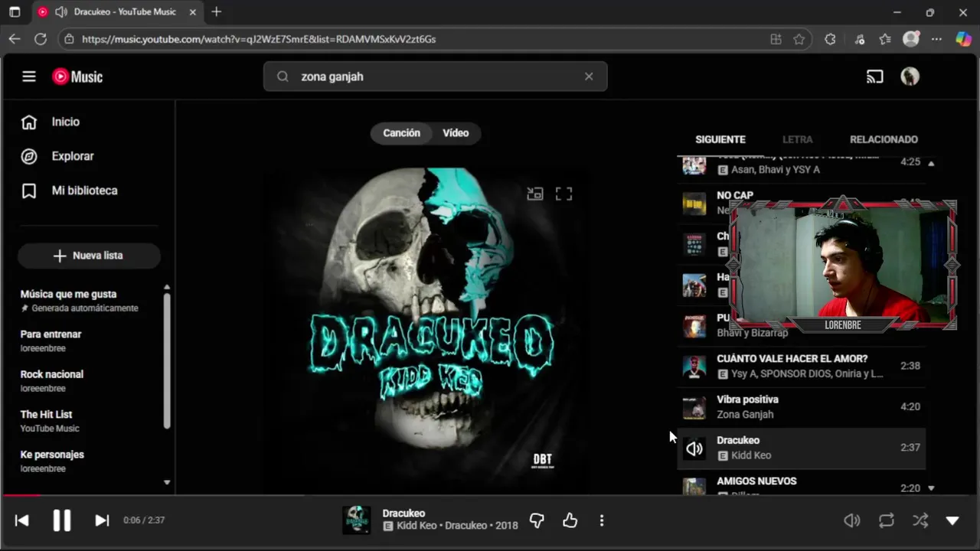Click the sidebar playlist scrollbar
The width and height of the screenshot is (980, 551).
click(167, 360)
